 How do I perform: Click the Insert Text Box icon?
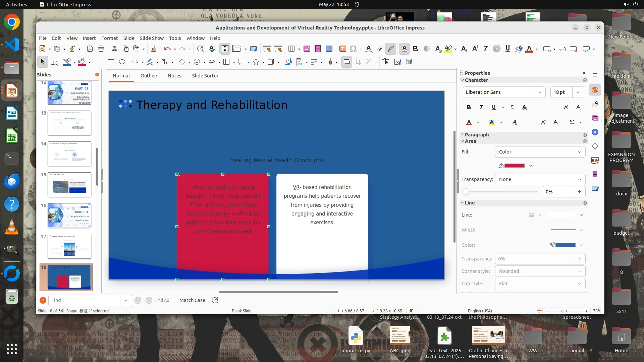pyautogui.click(x=342, y=49)
